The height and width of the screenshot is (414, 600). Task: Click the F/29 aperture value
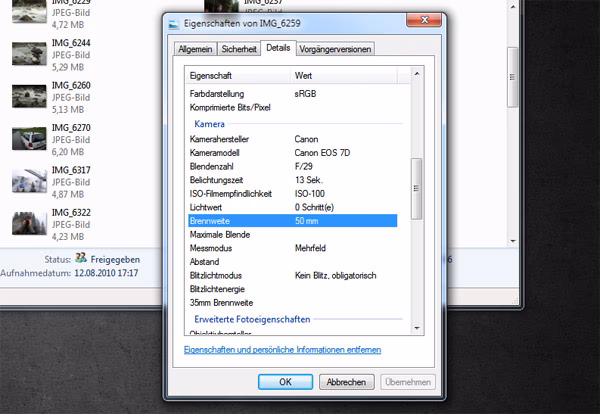point(303,166)
